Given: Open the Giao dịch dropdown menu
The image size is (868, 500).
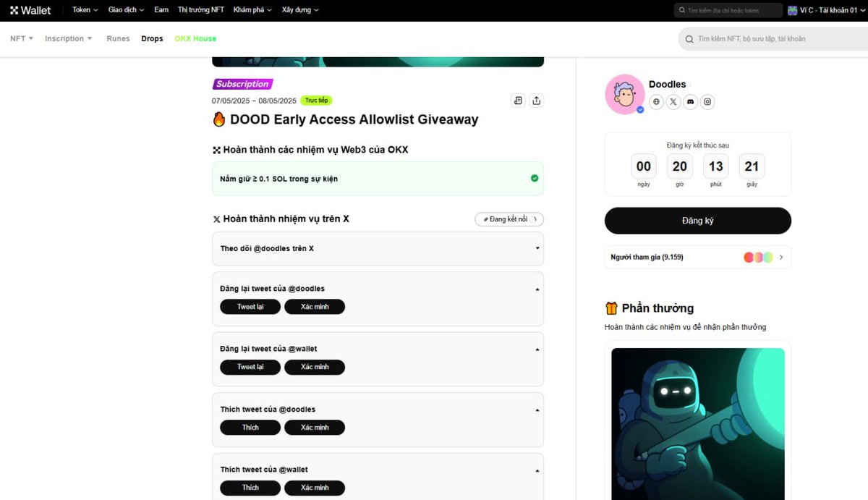Looking at the screenshot, I should (126, 10).
